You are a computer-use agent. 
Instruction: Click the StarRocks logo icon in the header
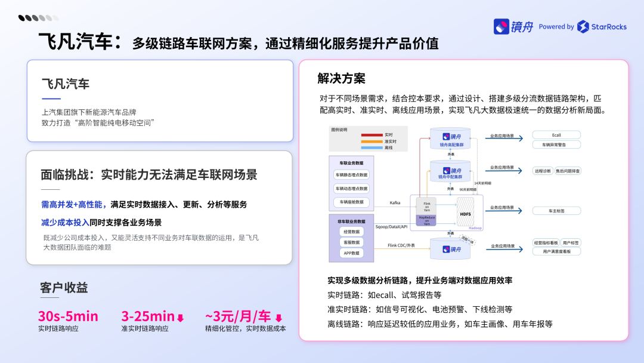click(x=583, y=27)
